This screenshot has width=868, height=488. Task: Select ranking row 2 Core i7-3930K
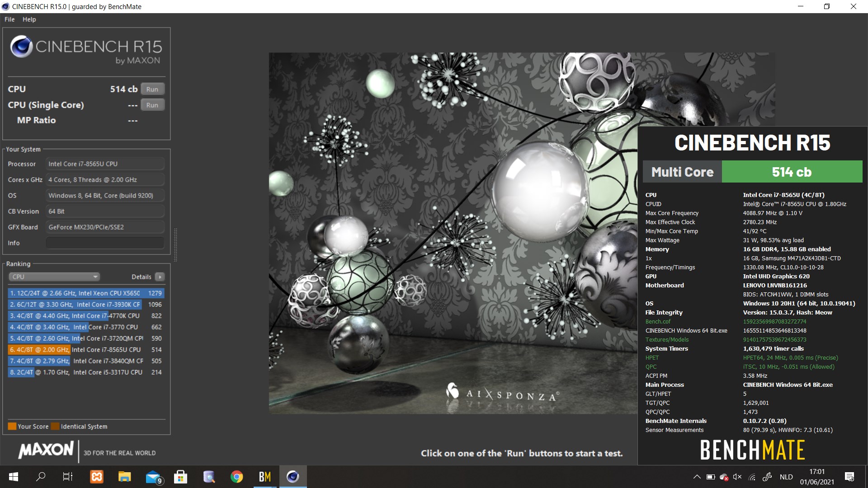[86, 305]
